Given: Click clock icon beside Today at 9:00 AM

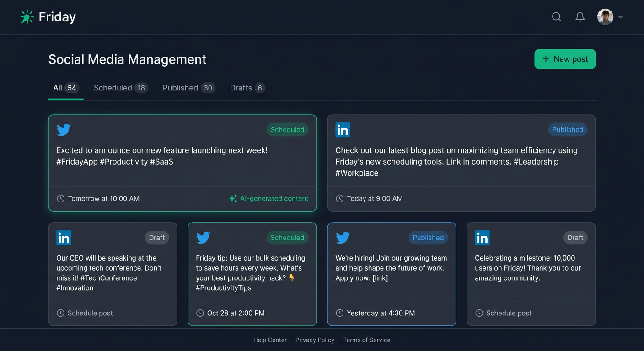Looking at the screenshot, I should (x=339, y=198).
